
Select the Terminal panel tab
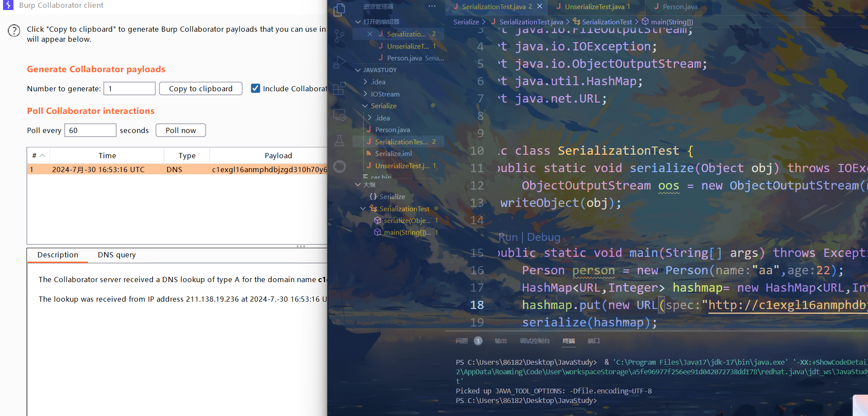(x=569, y=341)
